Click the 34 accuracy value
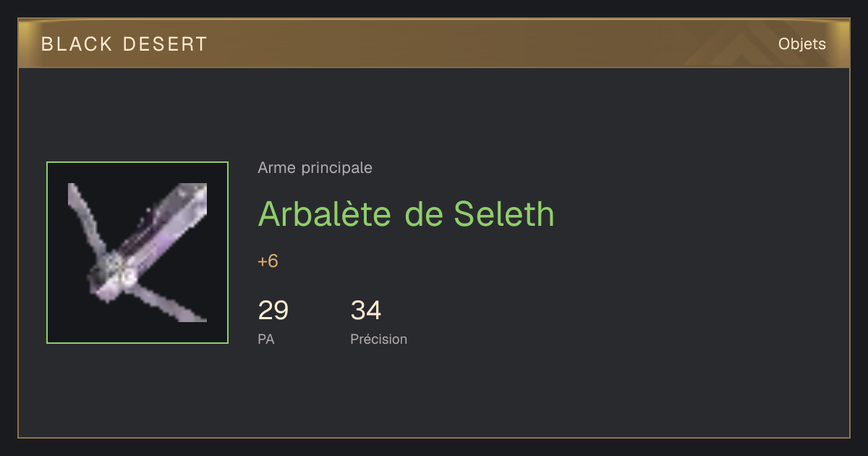Viewport: 868px width, 456px height. 366,311
